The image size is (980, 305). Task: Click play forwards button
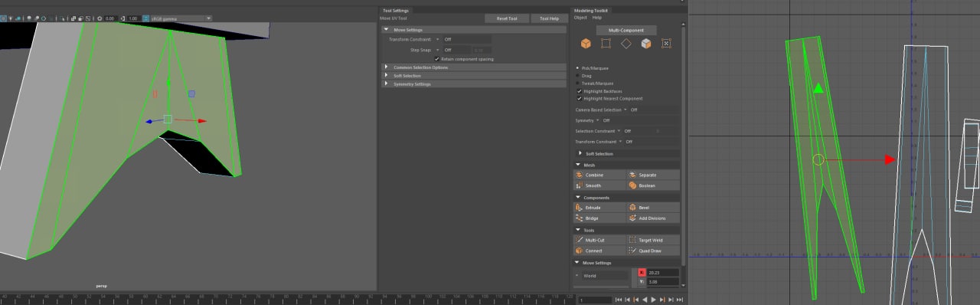click(653, 300)
